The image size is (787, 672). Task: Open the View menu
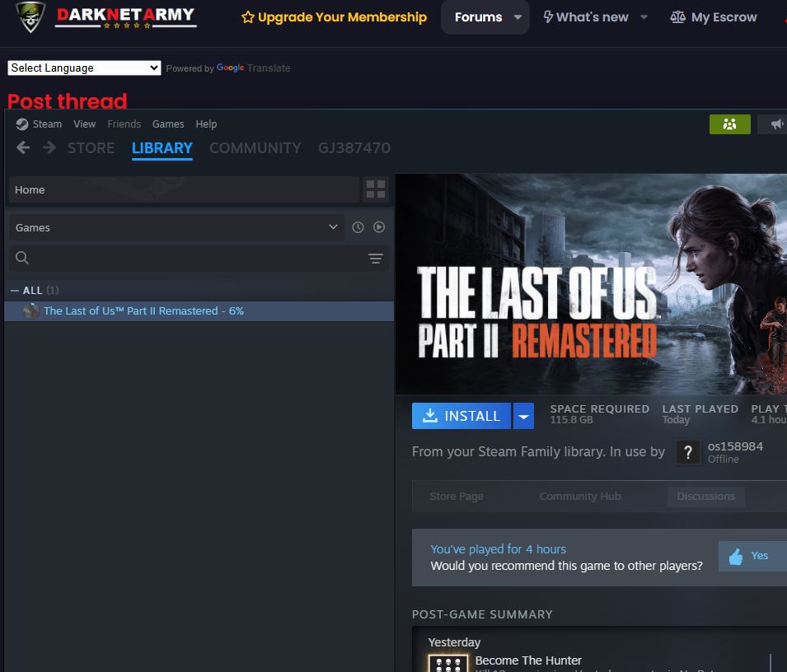[x=84, y=124]
